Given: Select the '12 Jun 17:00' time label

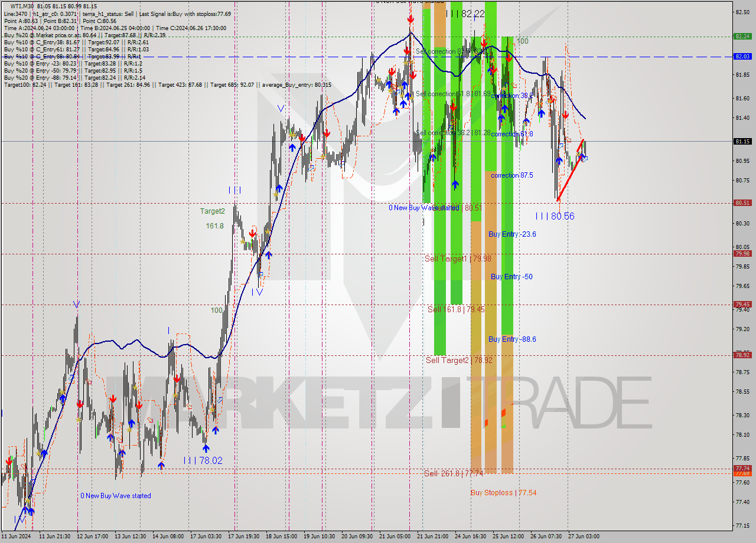Looking at the screenshot, I should 93,537.
